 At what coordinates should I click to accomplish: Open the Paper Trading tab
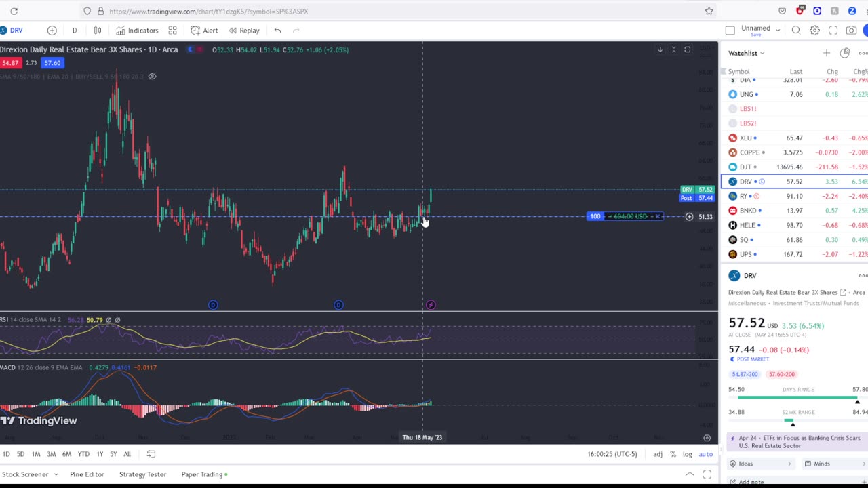[x=204, y=474]
